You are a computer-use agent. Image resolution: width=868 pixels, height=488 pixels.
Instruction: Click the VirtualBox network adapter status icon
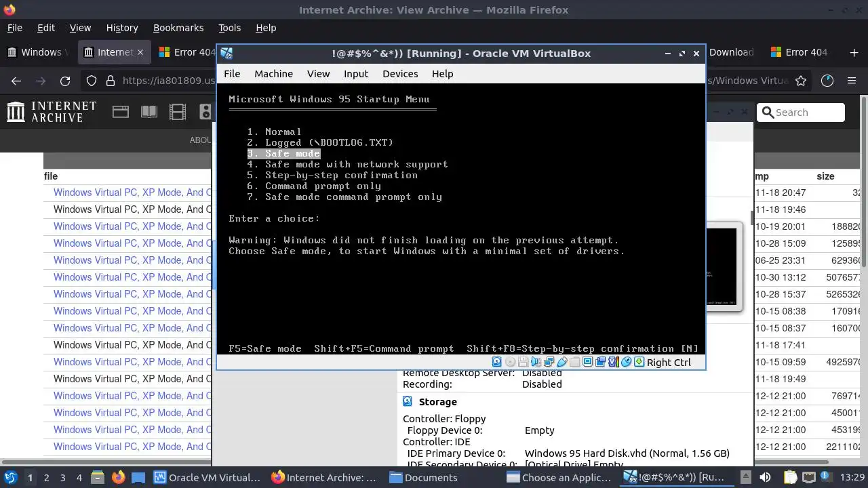(x=549, y=362)
